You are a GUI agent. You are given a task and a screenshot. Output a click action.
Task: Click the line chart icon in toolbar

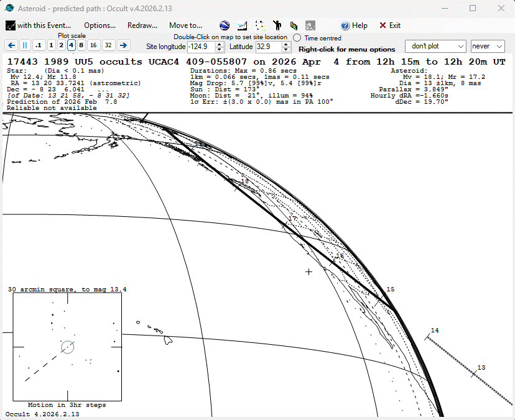pyautogui.click(x=242, y=25)
